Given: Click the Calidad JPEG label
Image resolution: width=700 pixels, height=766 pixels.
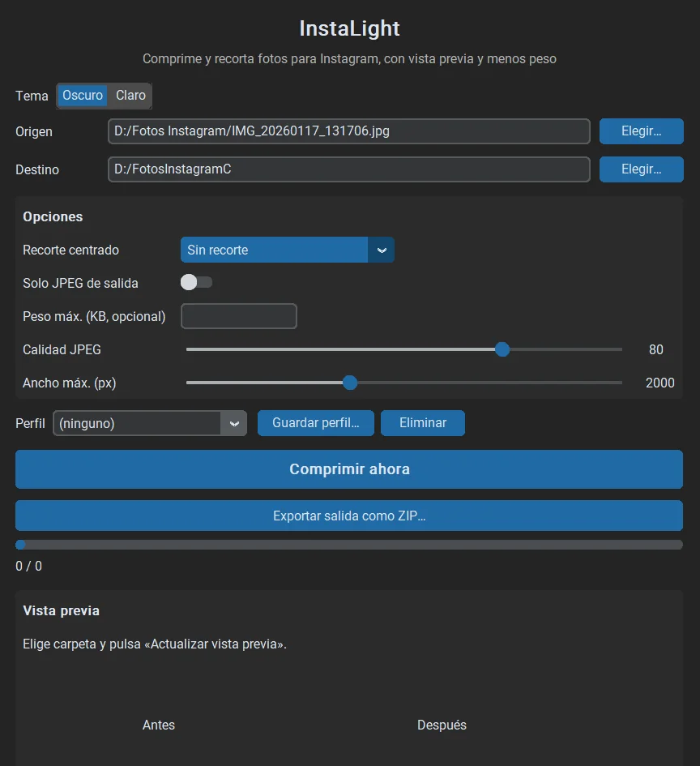Looking at the screenshot, I should coord(62,350).
